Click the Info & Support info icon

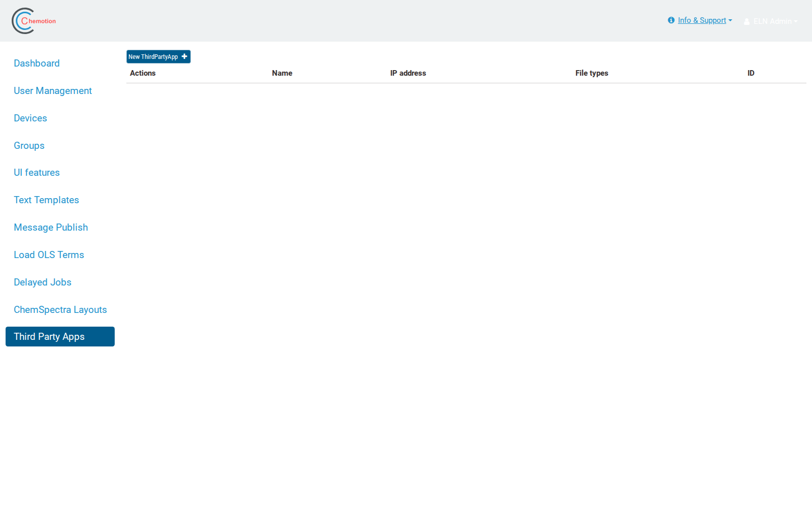(x=671, y=20)
